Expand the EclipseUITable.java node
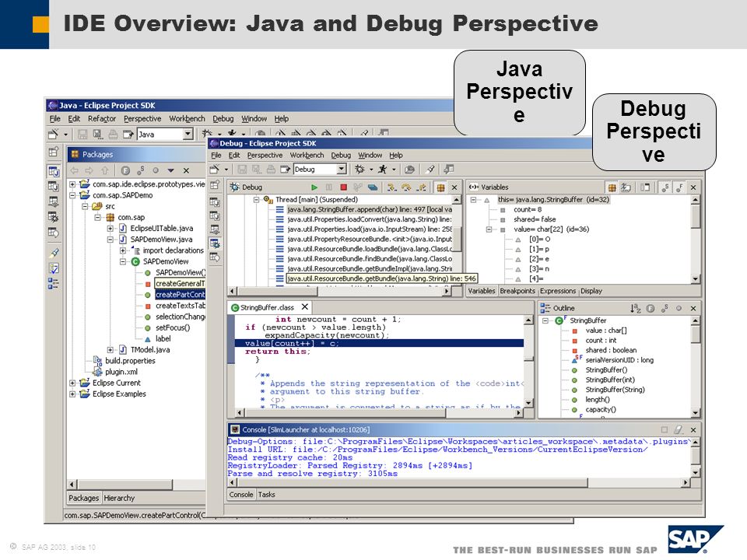This screenshot has width=747, height=560. tap(110, 229)
